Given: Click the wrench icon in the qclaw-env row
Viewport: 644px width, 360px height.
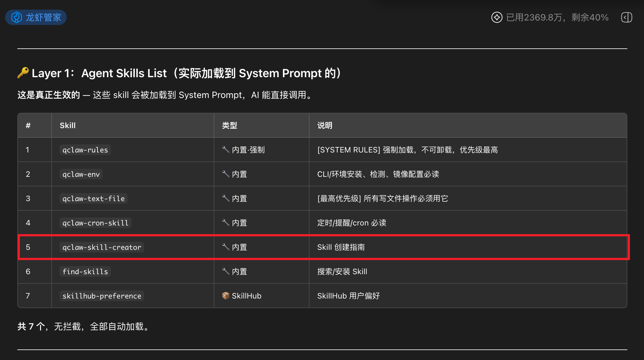Looking at the screenshot, I should click(x=226, y=174).
